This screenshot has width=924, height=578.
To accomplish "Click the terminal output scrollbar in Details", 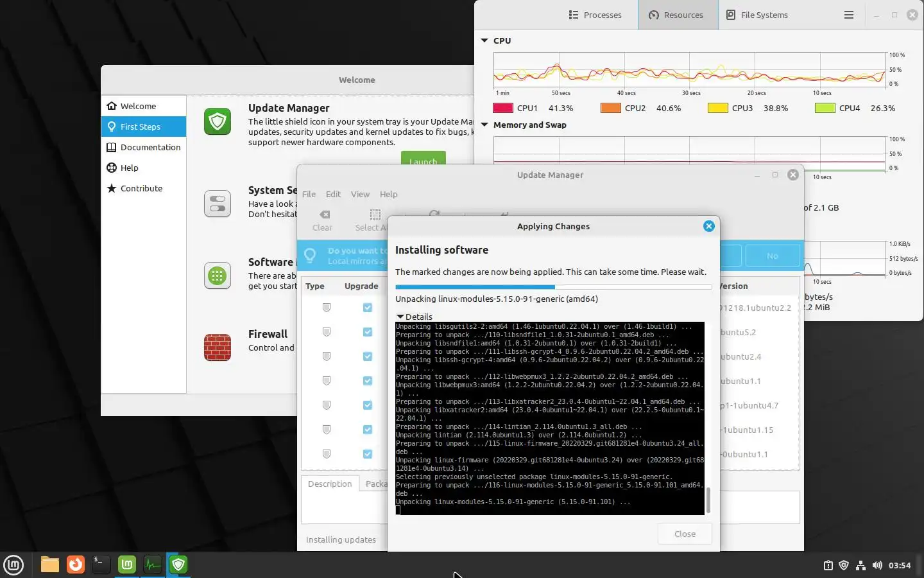I will [x=708, y=500].
